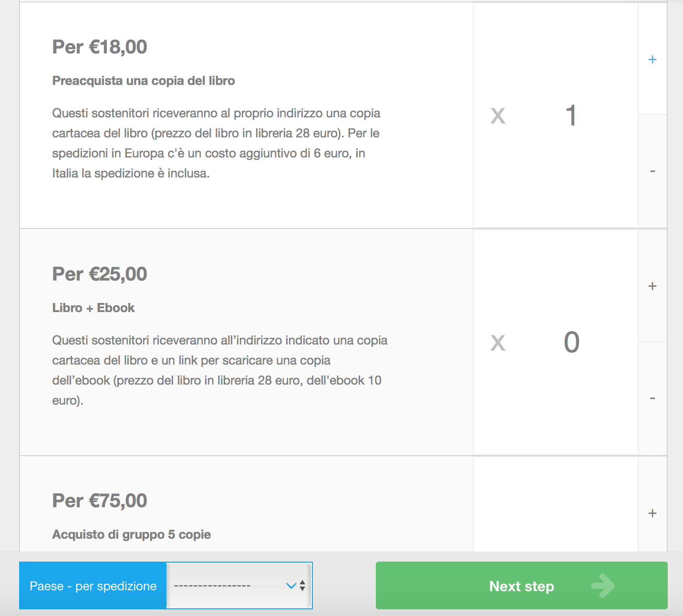Decrease quantity for the €18,00 reward
Viewport: 683px width, 616px height.
point(652,171)
